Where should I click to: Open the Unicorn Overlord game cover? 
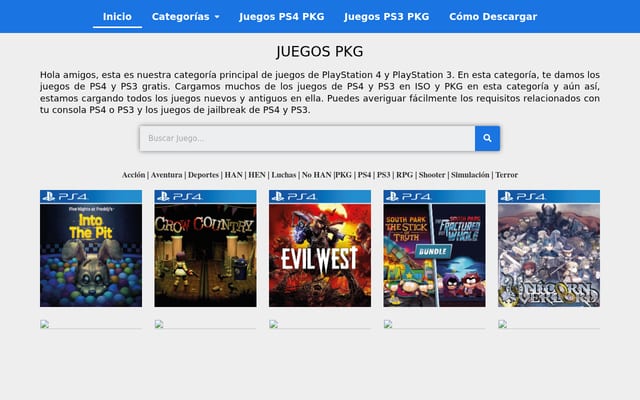tap(549, 248)
